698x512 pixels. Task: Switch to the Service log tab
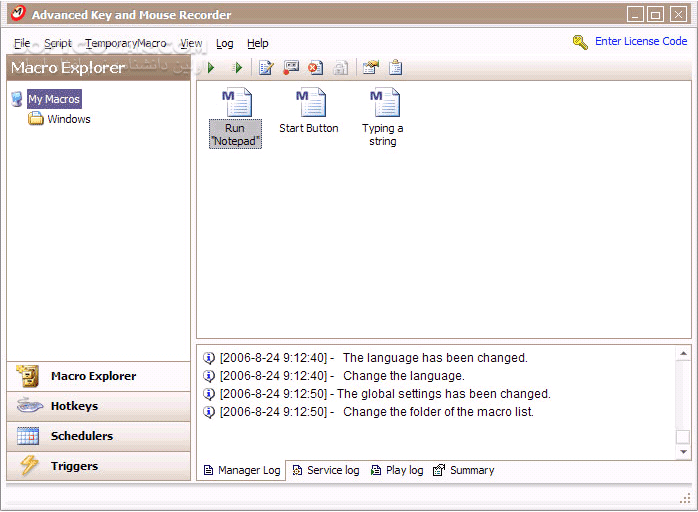(x=326, y=470)
